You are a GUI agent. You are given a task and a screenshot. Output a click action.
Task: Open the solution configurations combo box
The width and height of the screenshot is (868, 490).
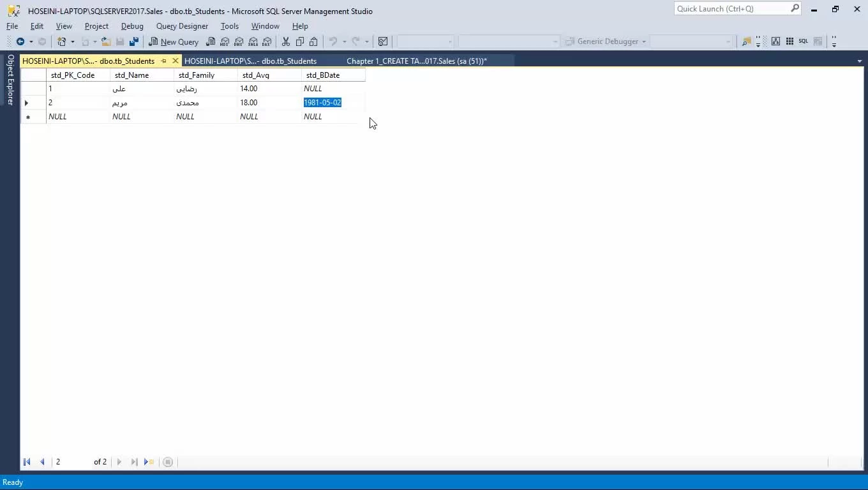[x=425, y=41]
